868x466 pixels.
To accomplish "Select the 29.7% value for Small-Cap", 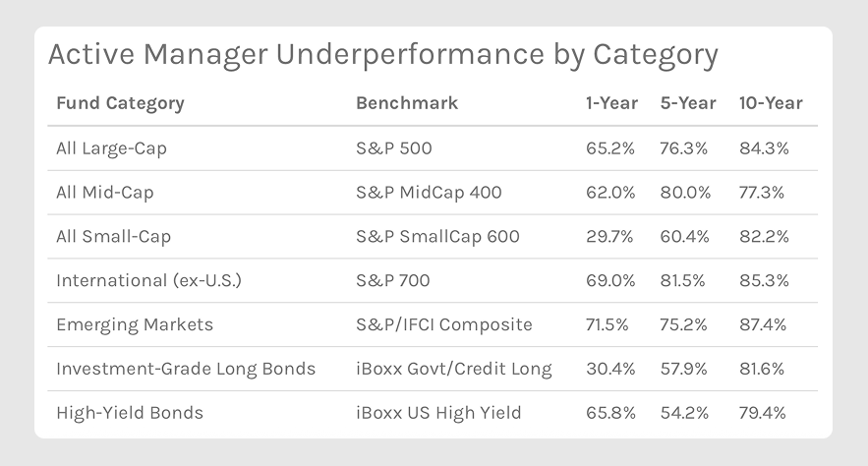I will pyautogui.click(x=609, y=237).
